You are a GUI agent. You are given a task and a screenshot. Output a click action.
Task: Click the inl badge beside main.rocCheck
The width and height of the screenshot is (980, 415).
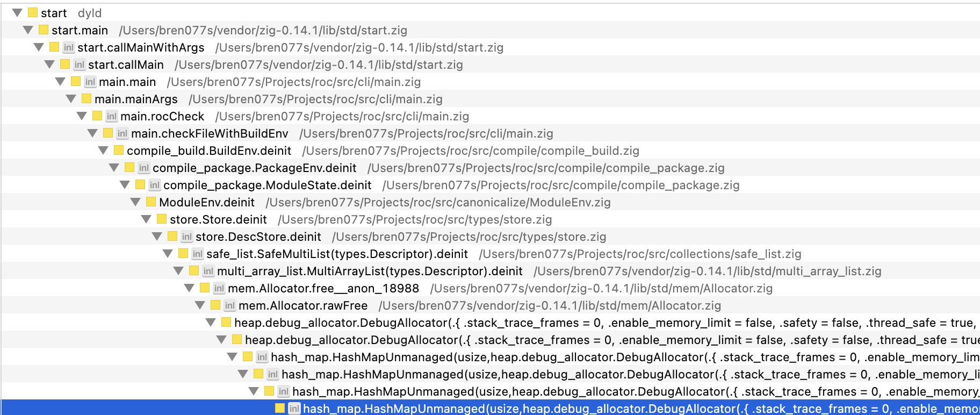tap(112, 116)
